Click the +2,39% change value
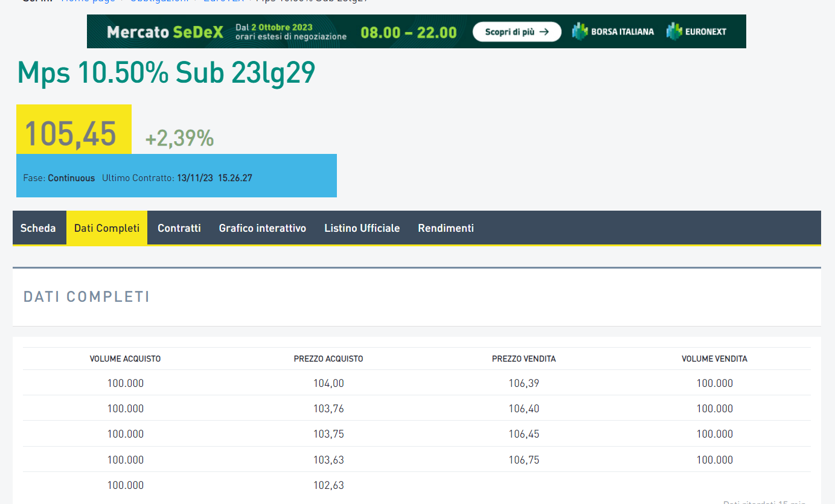 pos(180,138)
